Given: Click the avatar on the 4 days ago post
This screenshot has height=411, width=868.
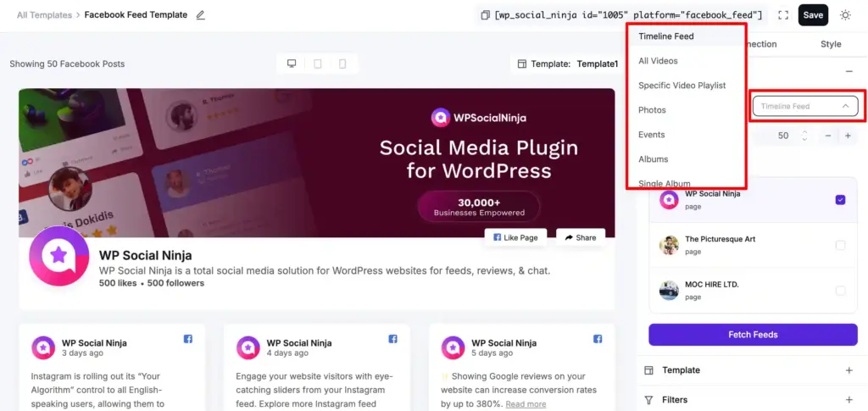Looking at the screenshot, I should [x=248, y=348].
